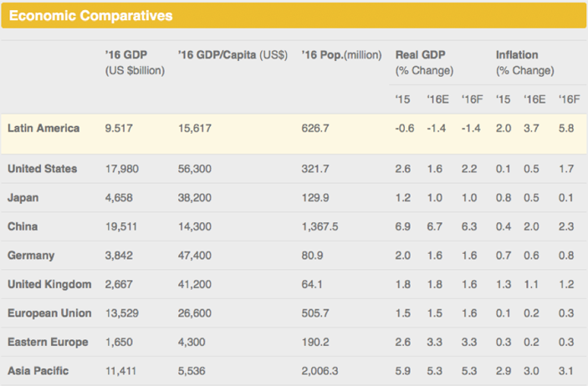Select Germany '15 inflation 0.7
Image resolution: width=588 pixels, height=386 pixels.
pyautogui.click(x=504, y=255)
